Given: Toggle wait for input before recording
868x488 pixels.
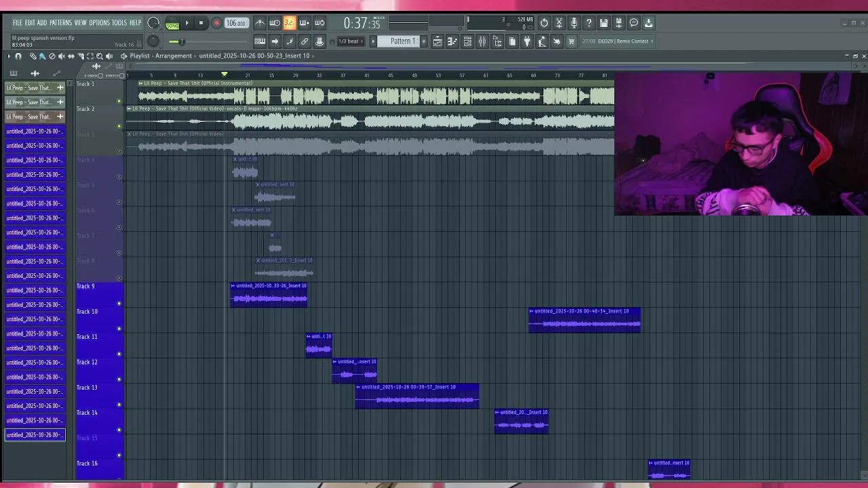Looking at the screenshot, I should 275,22.
